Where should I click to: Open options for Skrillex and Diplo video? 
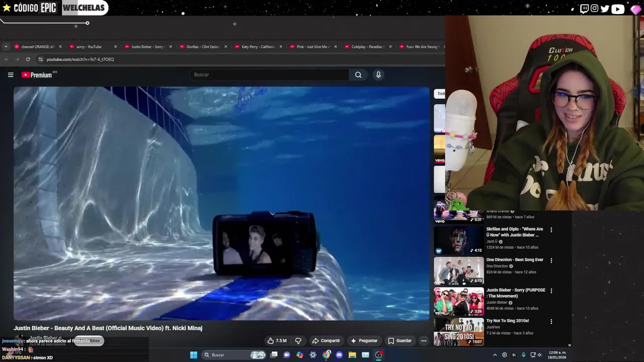(551, 230)
